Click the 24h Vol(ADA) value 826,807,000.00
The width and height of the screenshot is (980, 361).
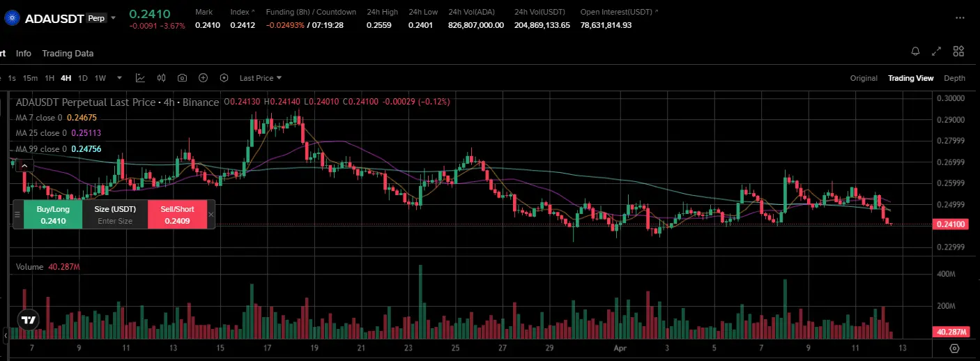click(476, 25)
